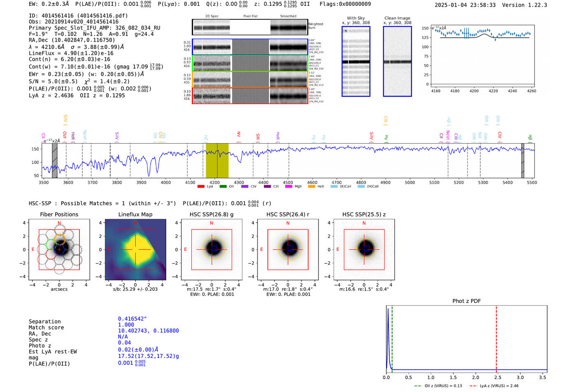
Task: Click the red-bordered 2D spectrum row
Action: (x=250, y=96)
